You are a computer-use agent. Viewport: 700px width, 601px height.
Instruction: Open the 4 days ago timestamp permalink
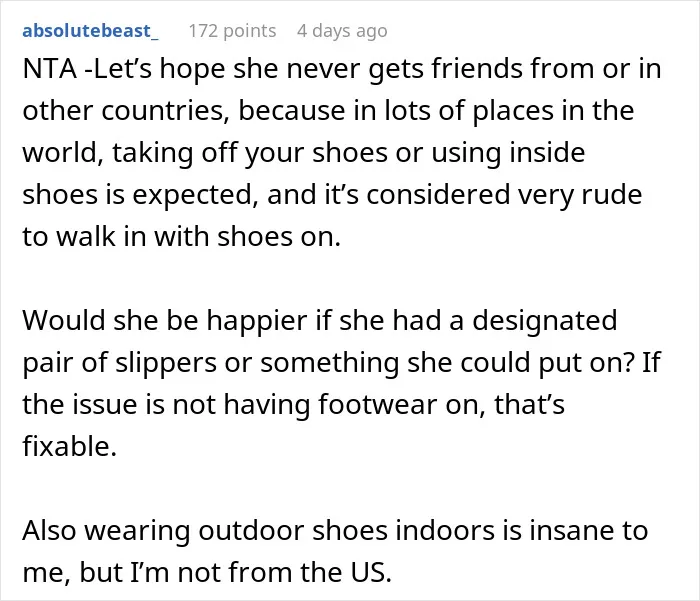point(342,31)
